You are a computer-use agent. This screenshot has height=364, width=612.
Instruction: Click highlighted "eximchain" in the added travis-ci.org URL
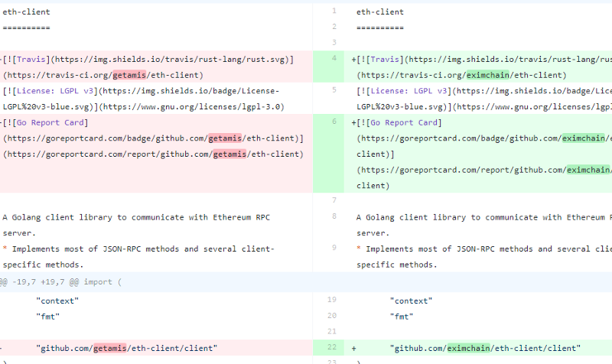pos(488,75)
